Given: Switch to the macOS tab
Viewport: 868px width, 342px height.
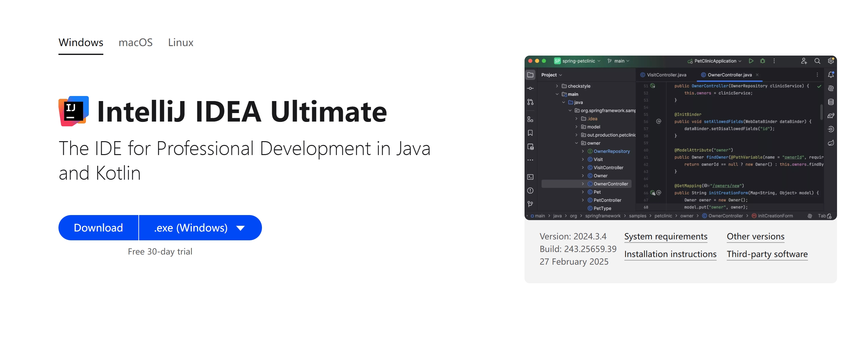Looking at the screenshot, I should (x=136, y=42).
